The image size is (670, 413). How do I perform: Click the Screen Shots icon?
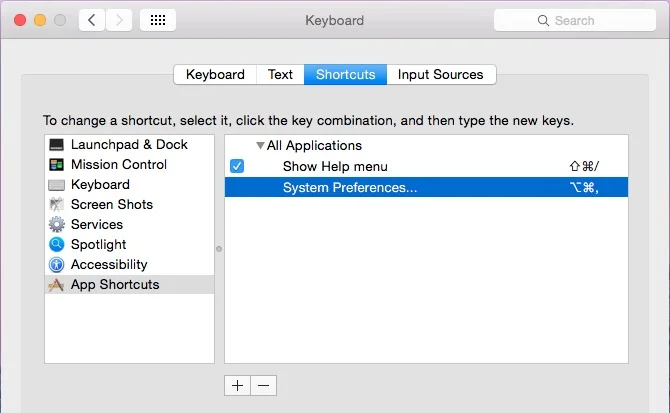pyautogui.click(x=56, y=205)
